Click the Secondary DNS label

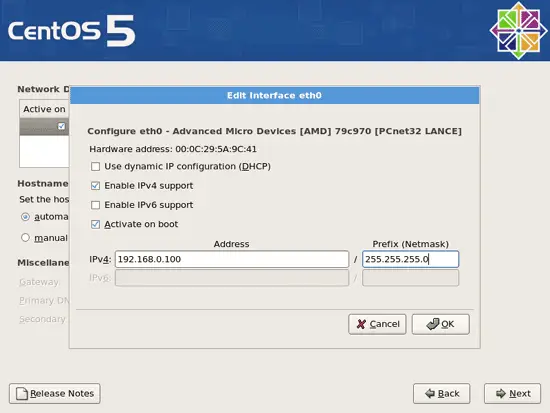[43, 319]
